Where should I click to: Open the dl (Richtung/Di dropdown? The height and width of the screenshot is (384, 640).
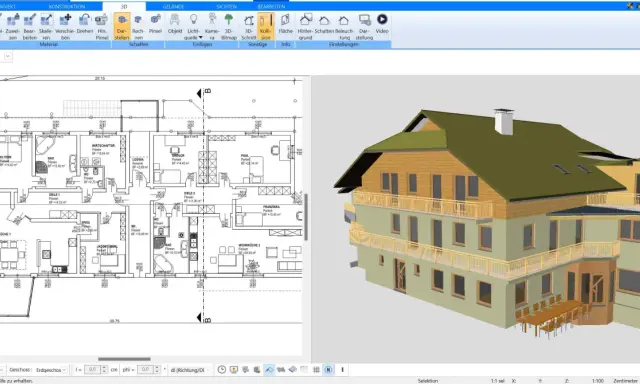tap(189, 370)
